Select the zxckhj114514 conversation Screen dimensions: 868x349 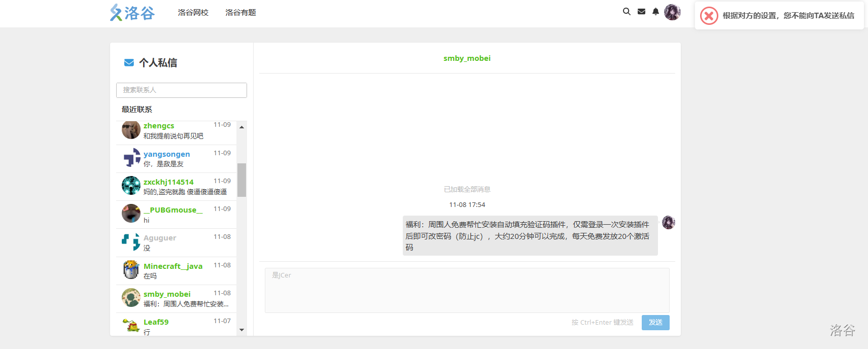point(177,187)
